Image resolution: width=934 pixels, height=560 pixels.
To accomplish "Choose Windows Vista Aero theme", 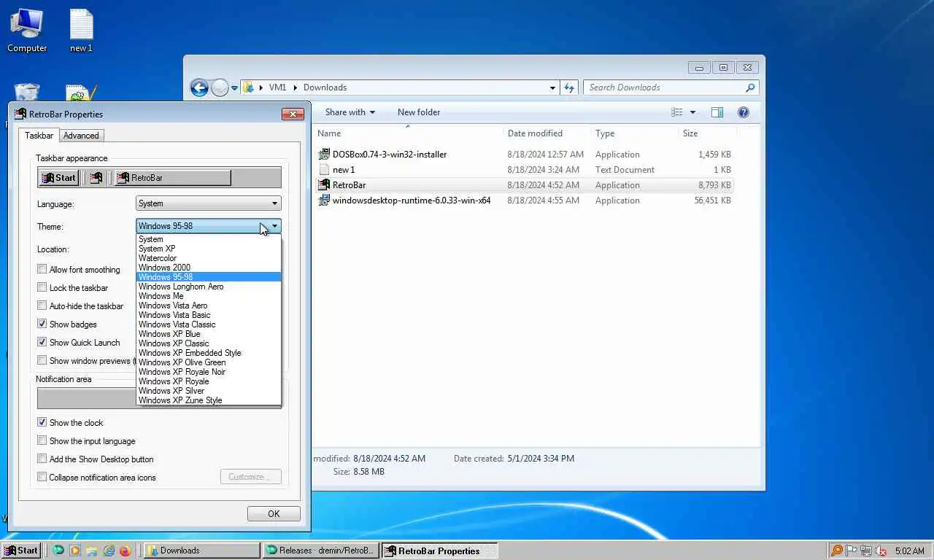I will (x=208, y=306).
